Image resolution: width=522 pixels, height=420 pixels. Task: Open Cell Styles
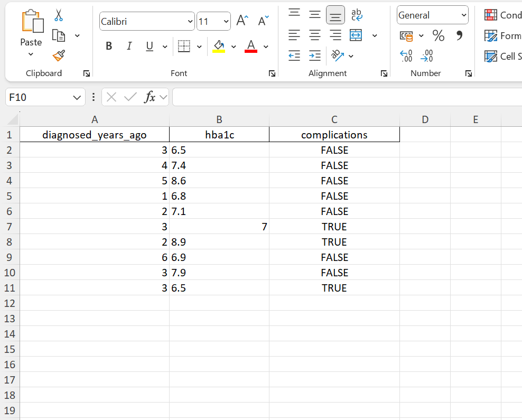[502, 56]
